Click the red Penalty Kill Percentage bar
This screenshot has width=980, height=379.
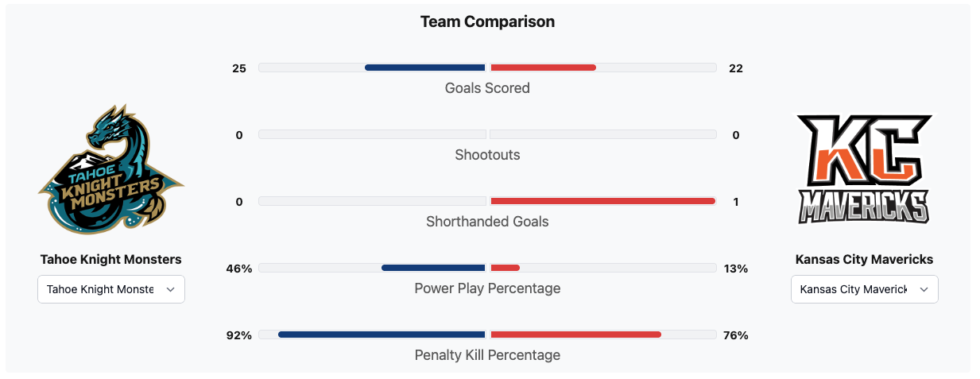click(x=575, y=335)
